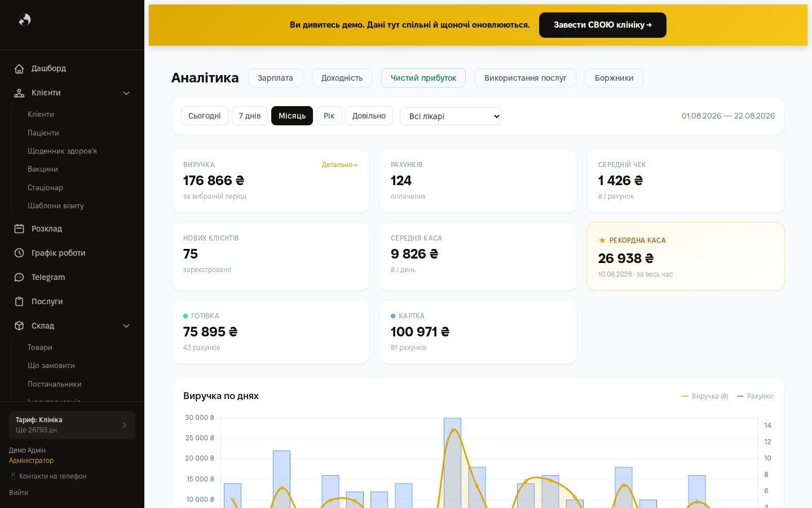Click the Завести СВОЮ клініку button
Screen dimensions: 812x508
pos(603,25)
